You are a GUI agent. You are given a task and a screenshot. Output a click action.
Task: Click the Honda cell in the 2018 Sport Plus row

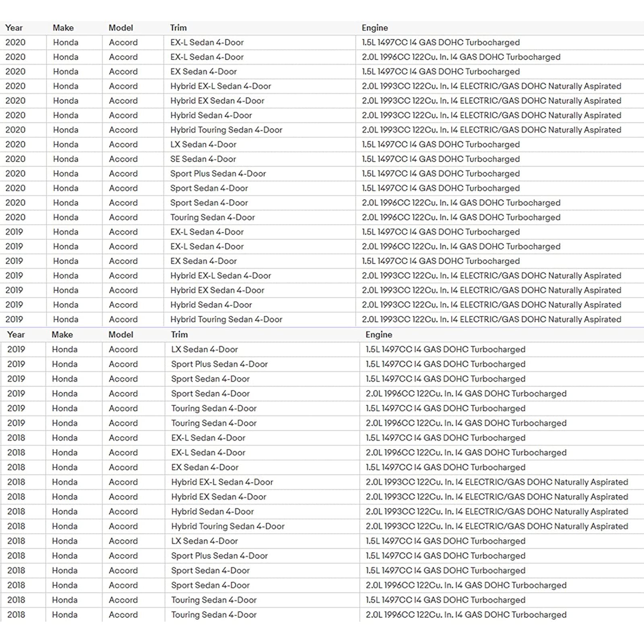click(x=74, y=556)
